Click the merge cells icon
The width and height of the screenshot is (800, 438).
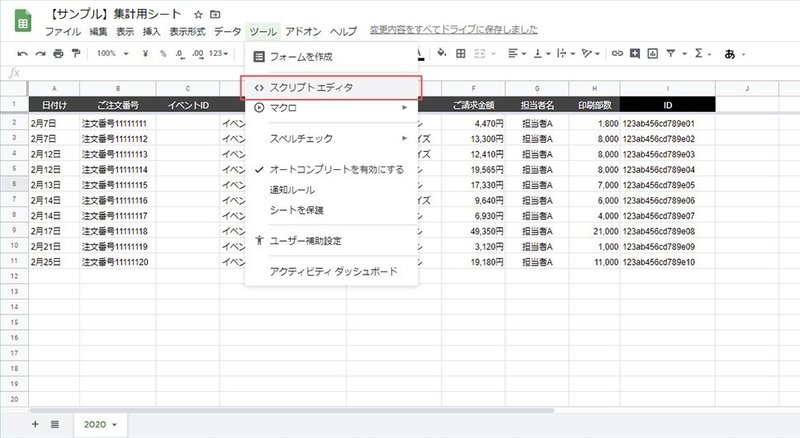tap(480, 53)
